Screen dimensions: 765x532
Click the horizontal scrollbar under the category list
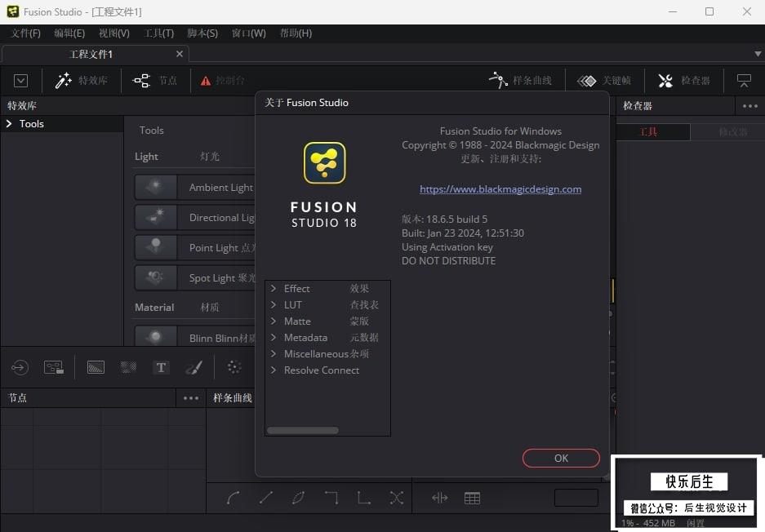tap(302, 431)
